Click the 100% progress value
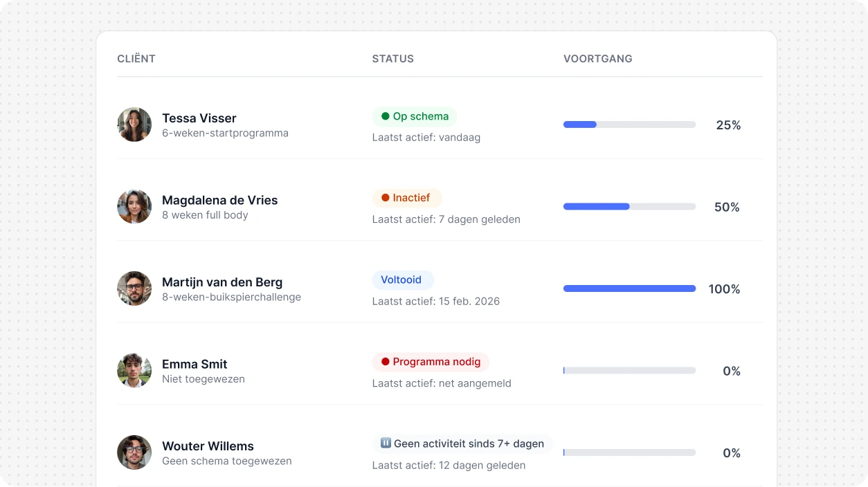This screenshot has width=868, height=487. (x=724, y=289)
